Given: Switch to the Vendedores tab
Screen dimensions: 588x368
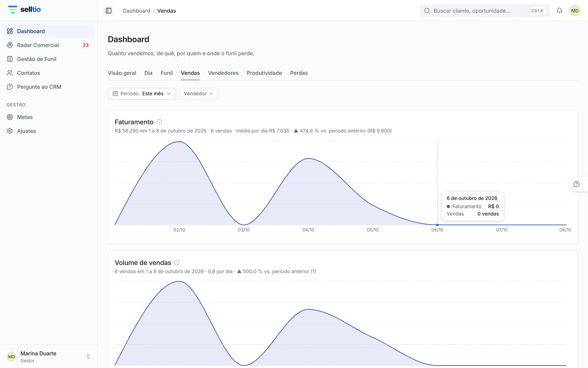Looking at the screenshot, I should point(223,73).
